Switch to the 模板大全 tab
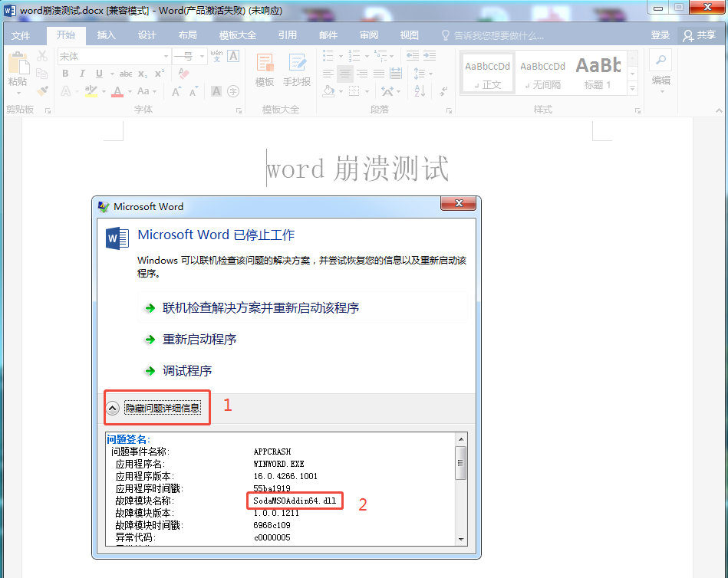The height and width of the screenshot is (578, 728). click(x=237, y=35)
